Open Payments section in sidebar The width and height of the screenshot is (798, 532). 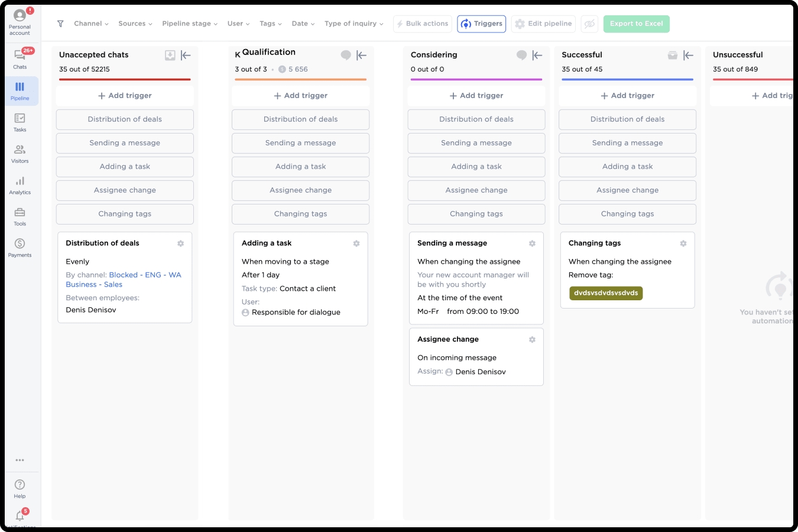pos(20,248)
